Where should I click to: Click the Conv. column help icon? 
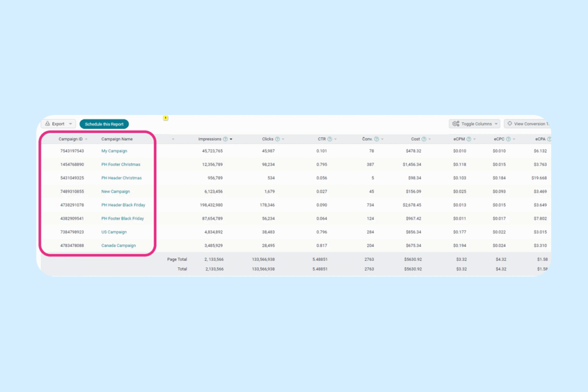377,139
